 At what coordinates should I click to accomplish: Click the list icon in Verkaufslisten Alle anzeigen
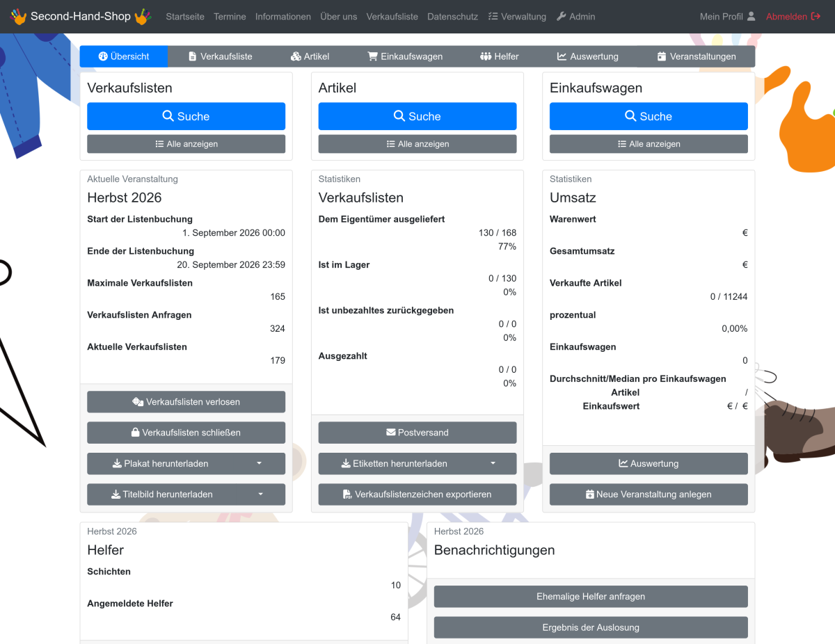coord(159,144)
